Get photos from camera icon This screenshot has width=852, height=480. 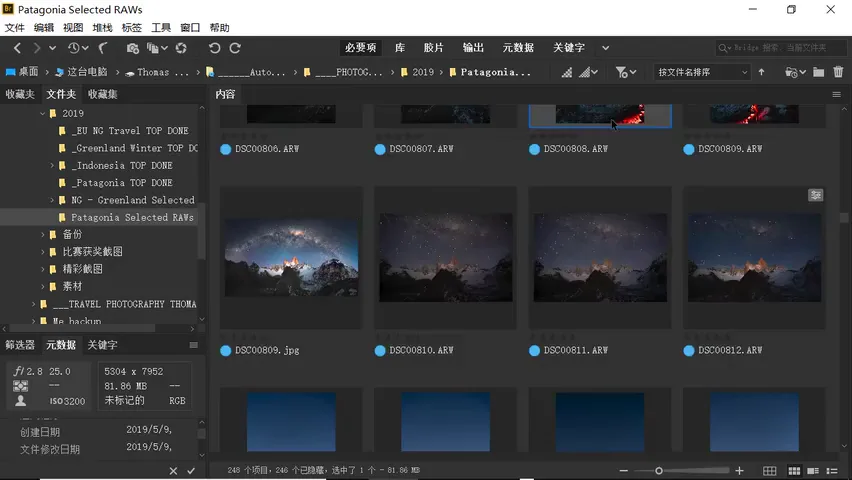[133, 48]
